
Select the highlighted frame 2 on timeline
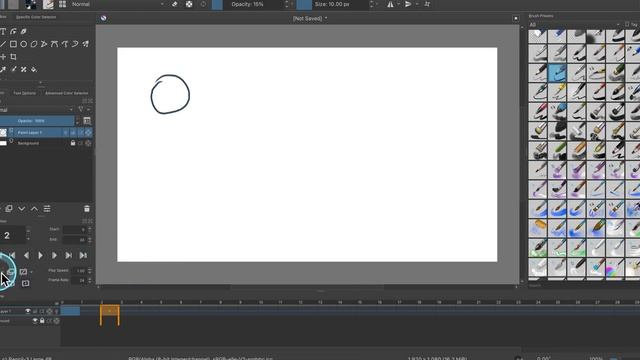[109, 311]
